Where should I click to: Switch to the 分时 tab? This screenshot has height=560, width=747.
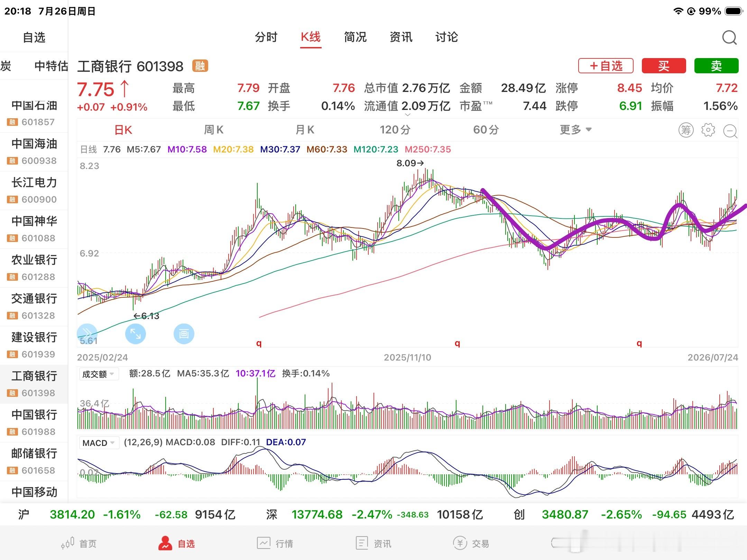(266, 37)
